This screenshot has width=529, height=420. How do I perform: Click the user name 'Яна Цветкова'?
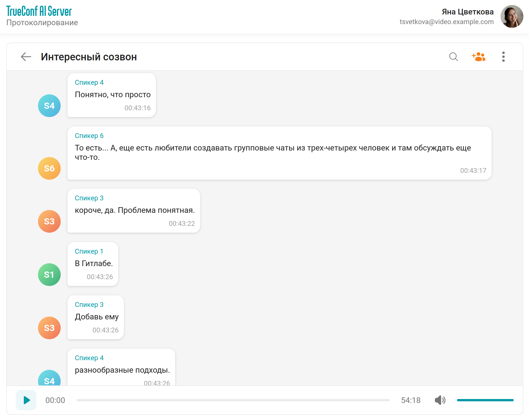[468, 12]
